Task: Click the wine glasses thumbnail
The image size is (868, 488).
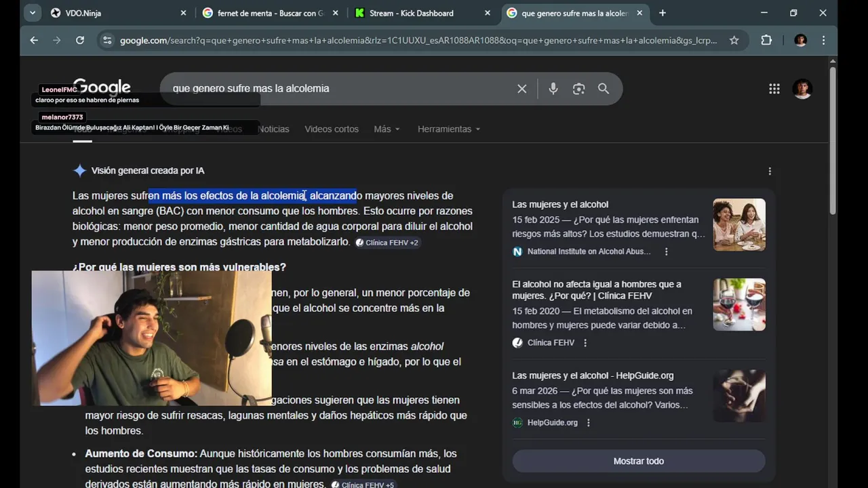Action: pos(739,304)
